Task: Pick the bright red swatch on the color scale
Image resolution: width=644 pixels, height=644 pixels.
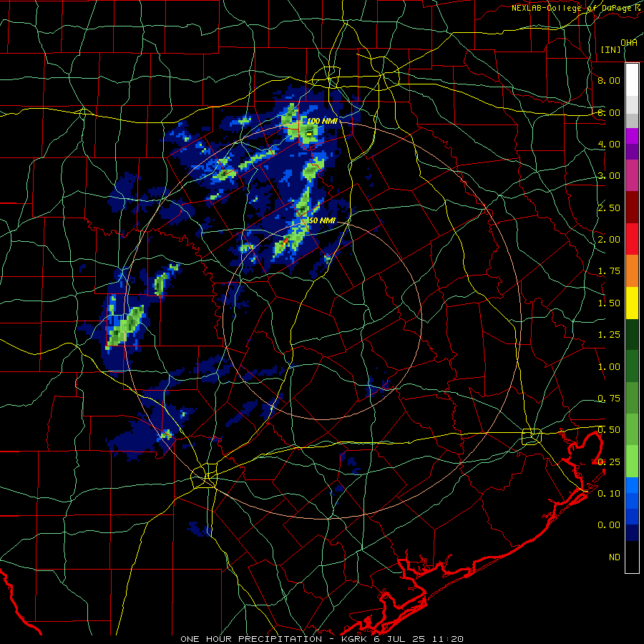Action: 632,239
